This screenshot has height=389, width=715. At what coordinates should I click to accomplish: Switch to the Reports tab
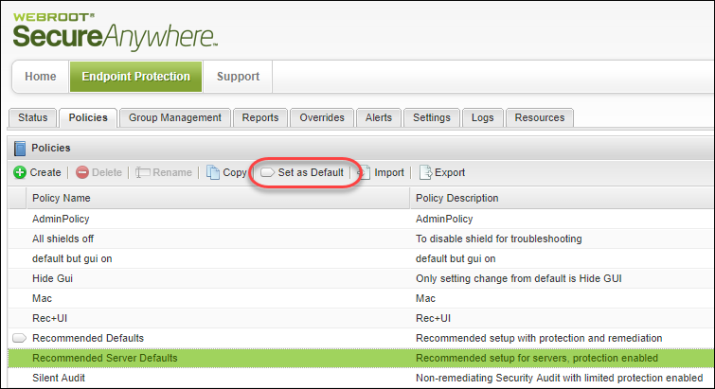pyautogui.click(x=260, y=118)
